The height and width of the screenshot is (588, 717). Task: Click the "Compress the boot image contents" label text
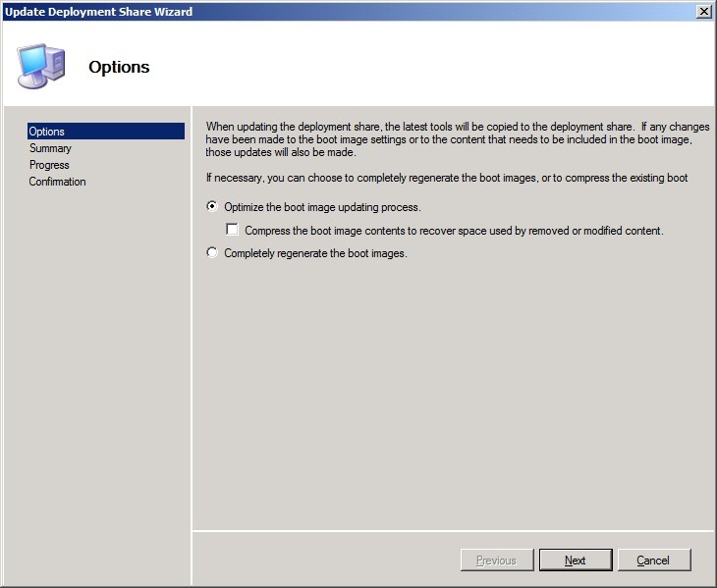coord(454,231)
